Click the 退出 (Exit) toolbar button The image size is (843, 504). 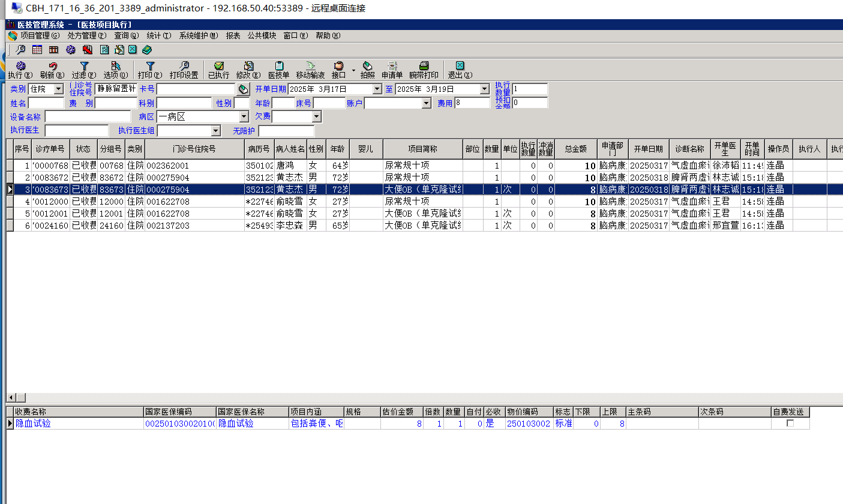460,70
